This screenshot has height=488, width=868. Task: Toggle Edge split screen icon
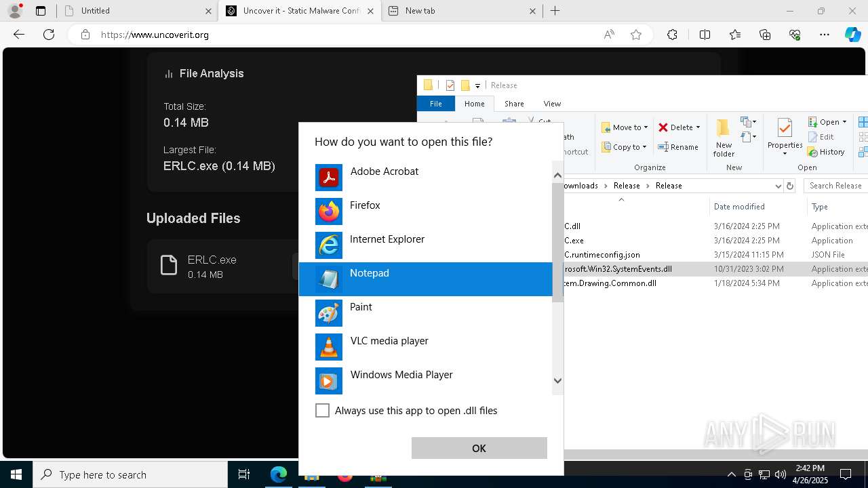705,35
